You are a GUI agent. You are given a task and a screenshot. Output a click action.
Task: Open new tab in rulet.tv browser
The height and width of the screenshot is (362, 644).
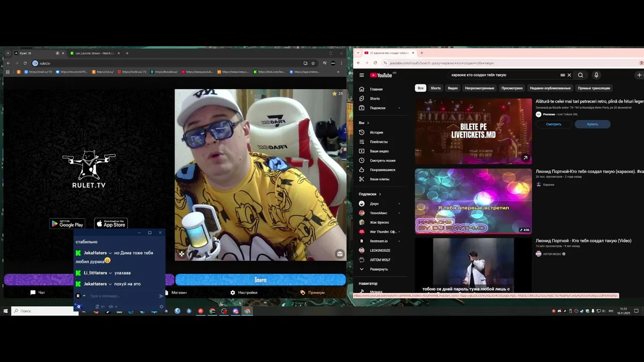[127, 53]
